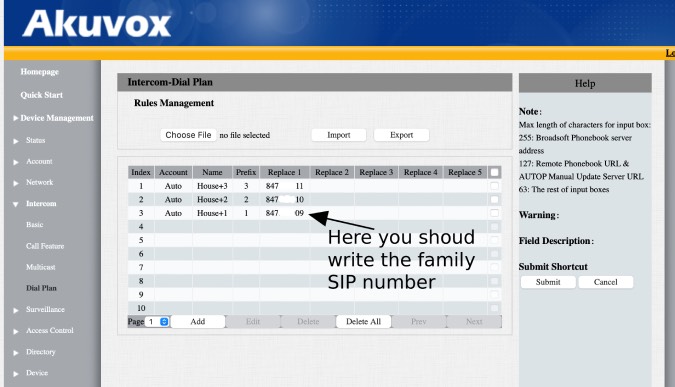Check the box for empty row 7
675x387 pixels.
[494, 267]
